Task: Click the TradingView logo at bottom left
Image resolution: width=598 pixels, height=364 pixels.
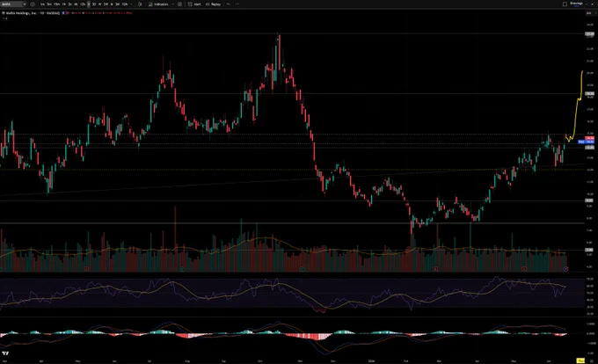Action: point(5,353)
